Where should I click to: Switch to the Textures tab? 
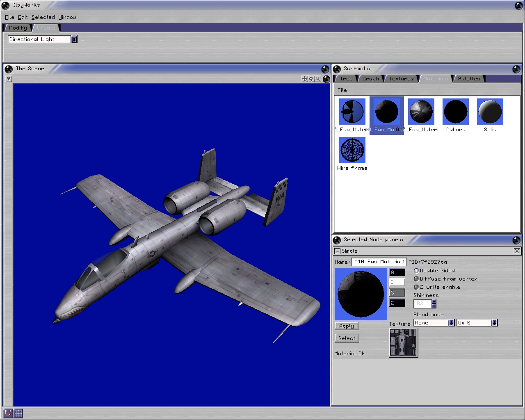(x=401, y=79)
